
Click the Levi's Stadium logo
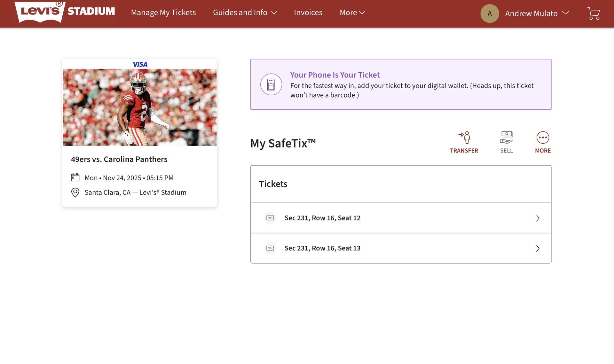(x=65, y=12)
